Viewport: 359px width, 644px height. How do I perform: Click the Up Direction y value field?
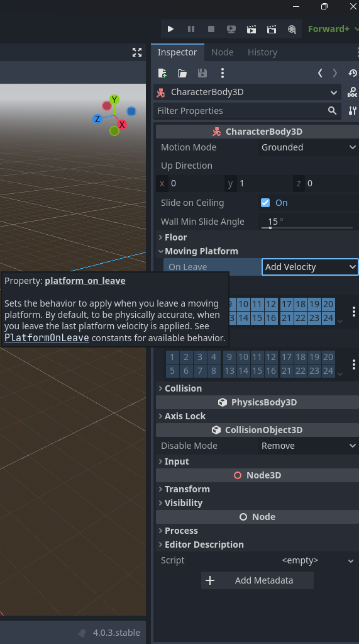[x=258, y=183]
